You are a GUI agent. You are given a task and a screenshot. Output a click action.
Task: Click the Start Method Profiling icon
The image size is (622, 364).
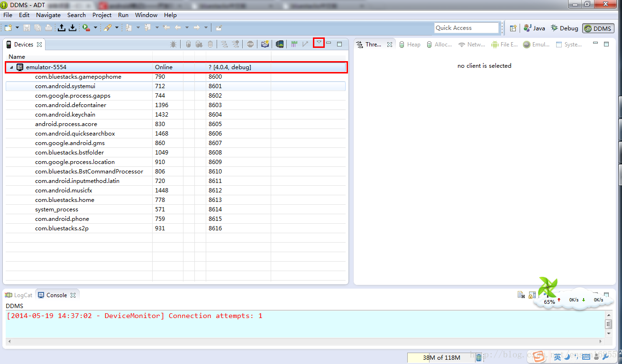point(236,44)
